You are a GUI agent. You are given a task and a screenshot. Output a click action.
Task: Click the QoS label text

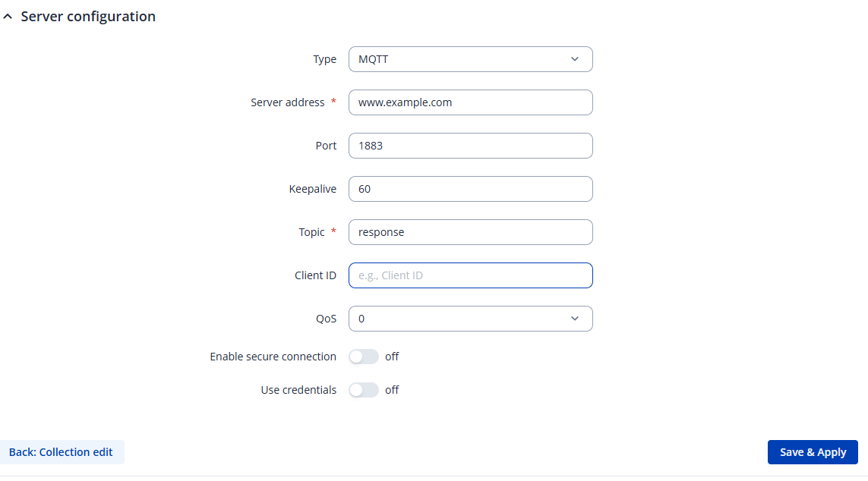pos(326,319)
